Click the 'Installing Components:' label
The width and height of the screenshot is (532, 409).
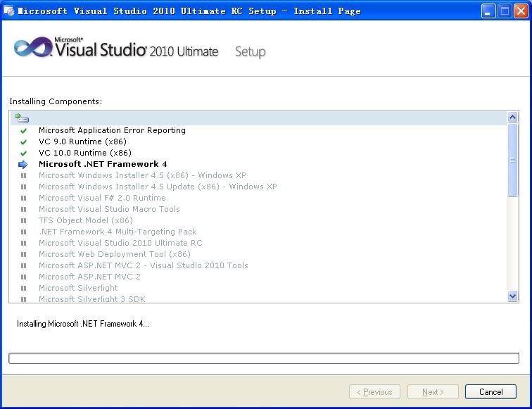tap(56, 101)
